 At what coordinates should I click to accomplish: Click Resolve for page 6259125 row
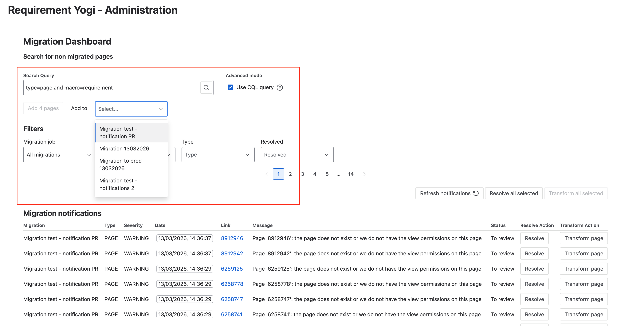[534, 269]
